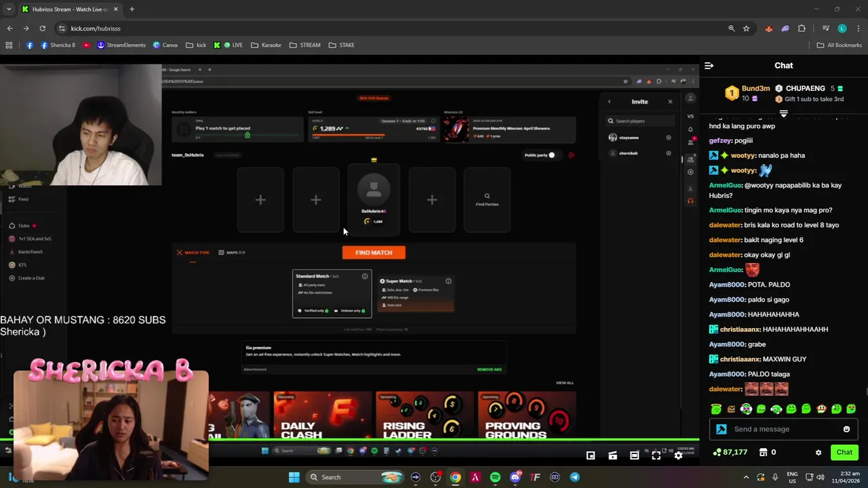Bookmark this page with the star icon
The image size is (868, 488).
[x=746, y=28]
